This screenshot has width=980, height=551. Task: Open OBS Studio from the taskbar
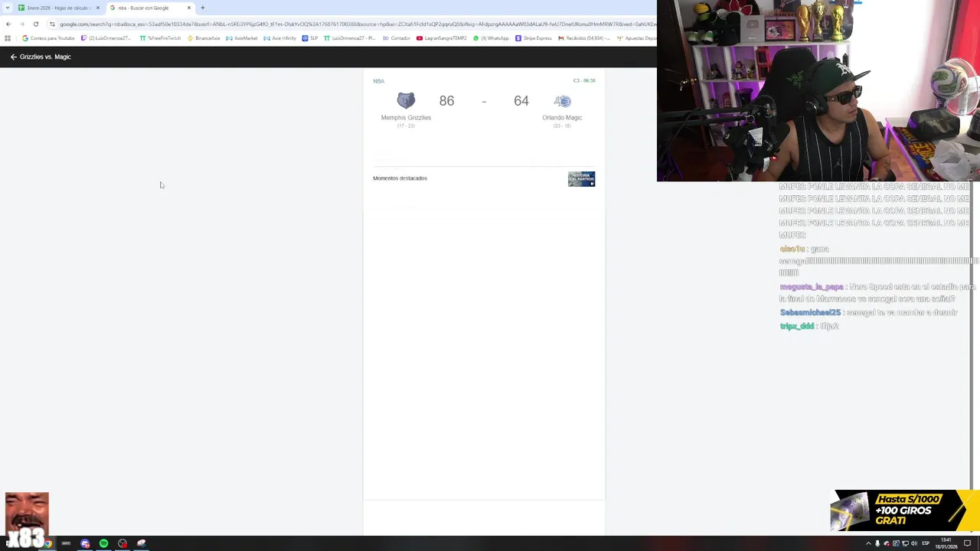(x=122, y=543)
